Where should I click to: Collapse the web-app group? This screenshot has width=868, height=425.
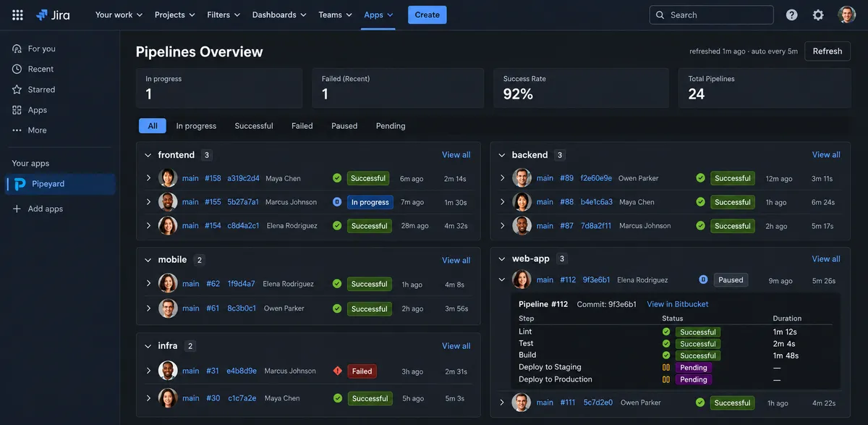coord(502,258)
